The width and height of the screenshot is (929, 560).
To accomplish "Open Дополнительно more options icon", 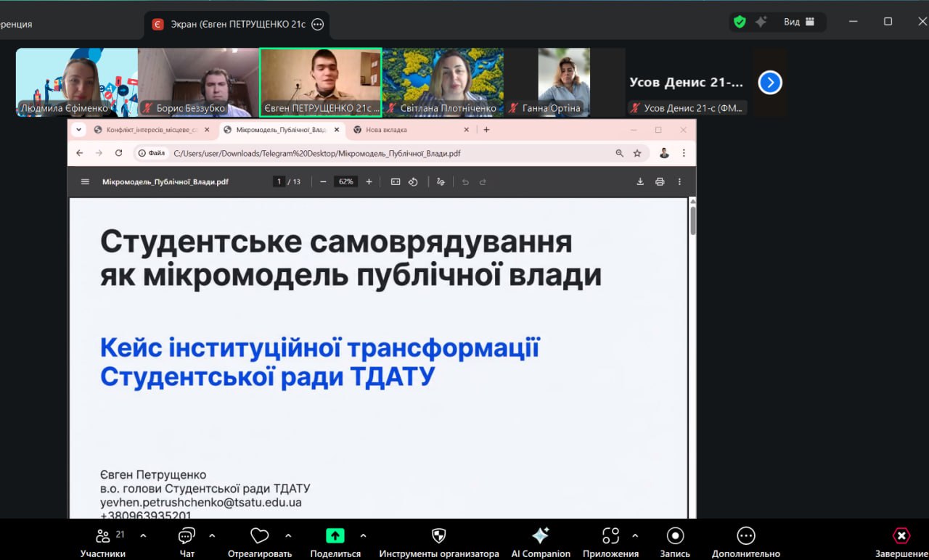I will 745,536.
